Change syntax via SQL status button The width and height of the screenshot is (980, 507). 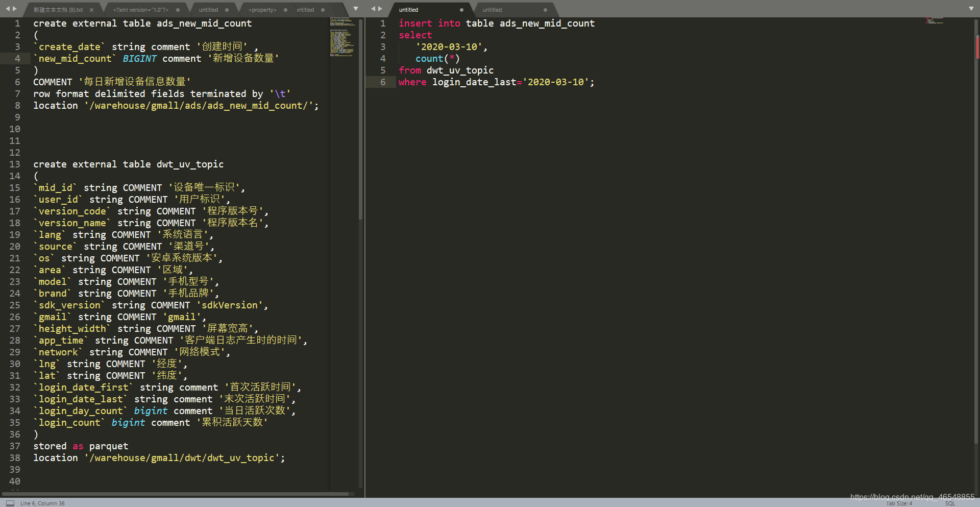[x=950, y=503]
